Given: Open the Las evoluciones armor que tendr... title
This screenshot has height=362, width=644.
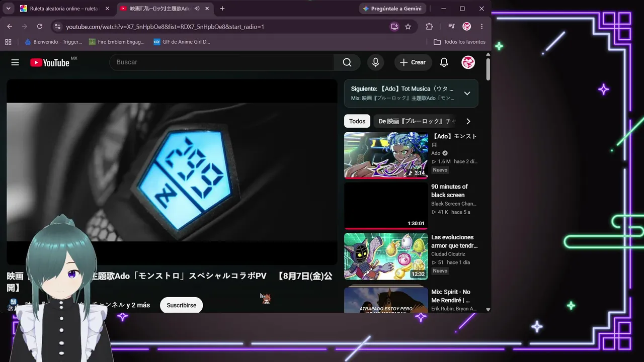Looking at the screenshot, I should click(454, 241).
